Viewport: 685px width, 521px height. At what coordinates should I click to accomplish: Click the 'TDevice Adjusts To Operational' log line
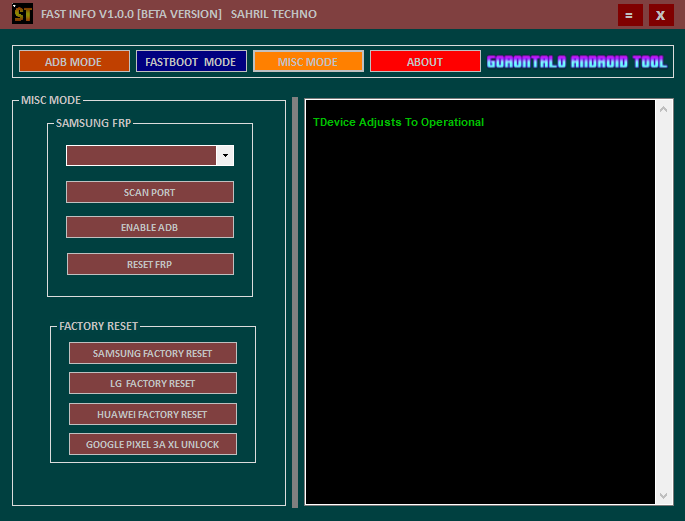point(398,122)
